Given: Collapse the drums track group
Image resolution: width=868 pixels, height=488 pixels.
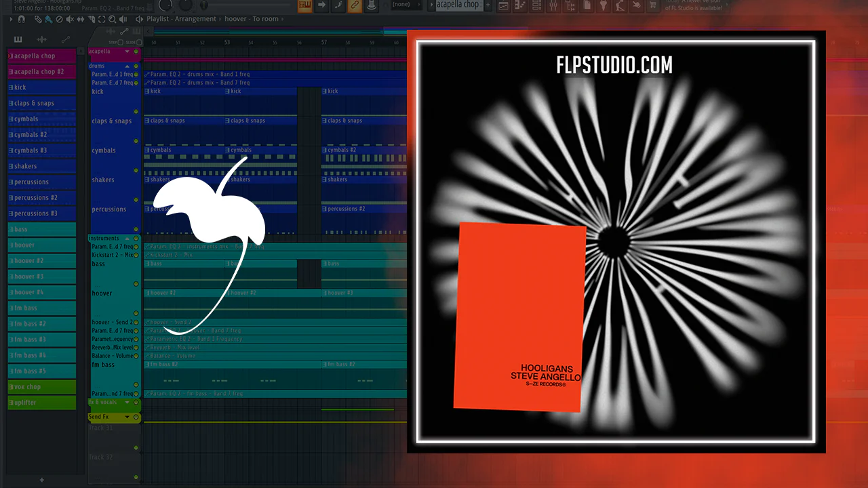Looking at the screenshot, I should [128, 66].
